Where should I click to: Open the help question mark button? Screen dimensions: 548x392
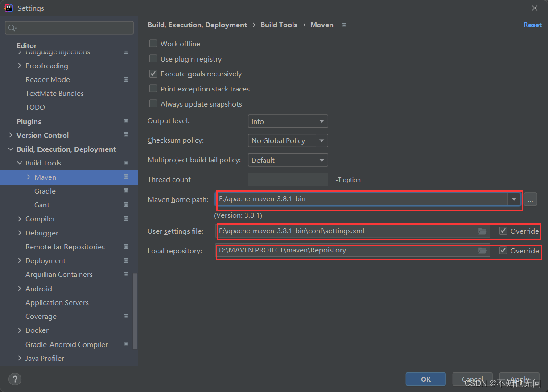coord(15,379)
